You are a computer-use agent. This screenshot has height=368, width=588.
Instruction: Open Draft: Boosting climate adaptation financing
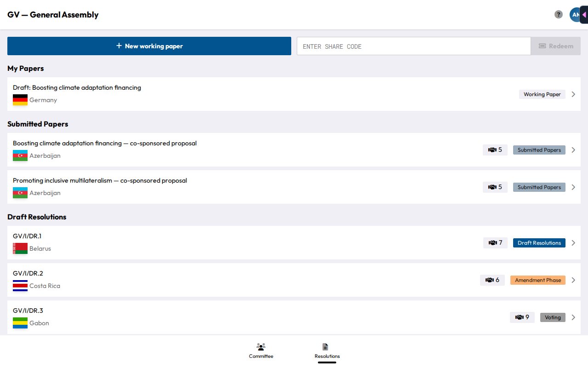click(77, 87)
